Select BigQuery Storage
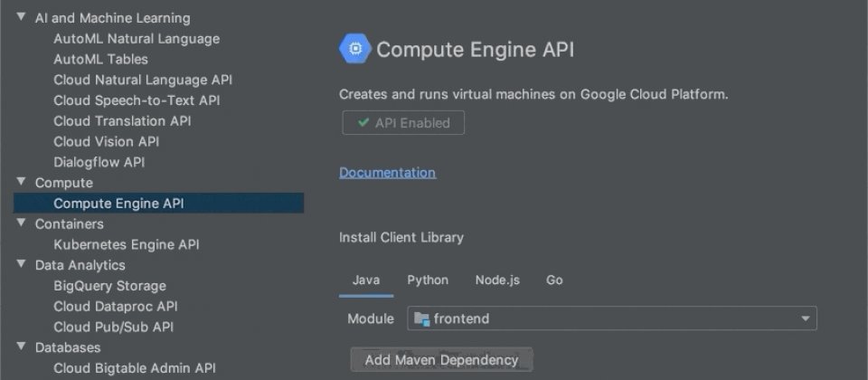Viewport: 868px width, 380px height. 109,286
